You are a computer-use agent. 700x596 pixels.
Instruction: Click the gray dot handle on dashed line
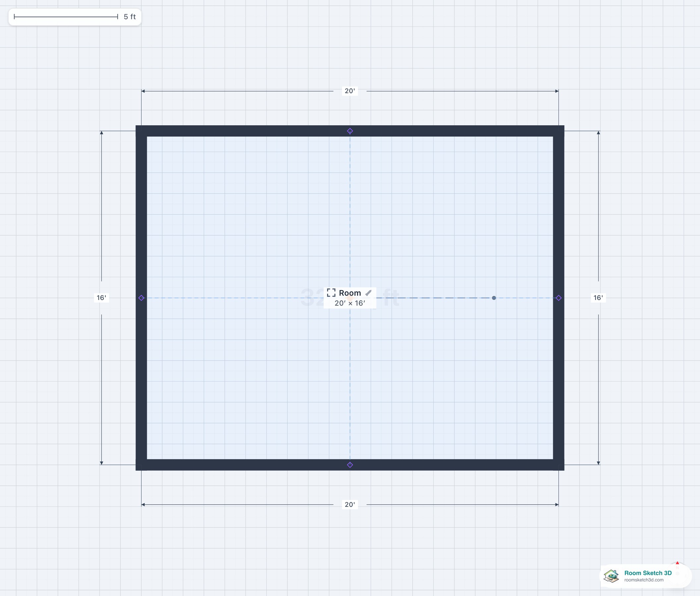coord(494,298)
